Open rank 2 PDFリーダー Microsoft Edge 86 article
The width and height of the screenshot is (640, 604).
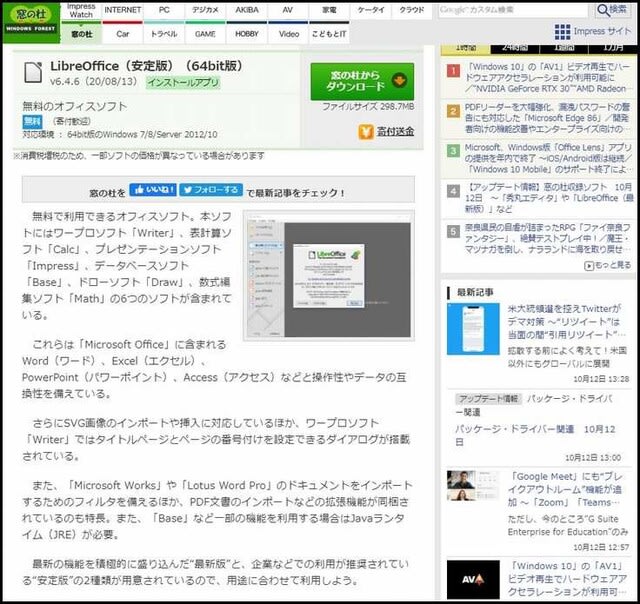547,118
